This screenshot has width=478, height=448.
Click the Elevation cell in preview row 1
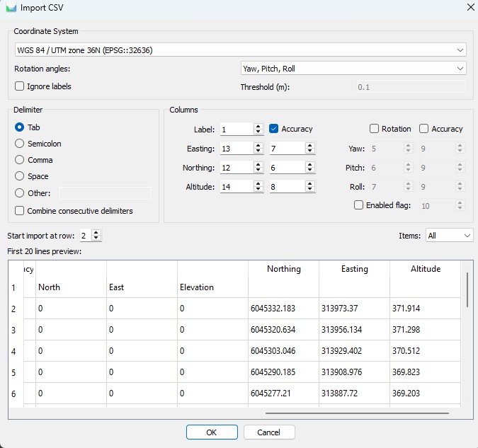[x=212, y=287]
